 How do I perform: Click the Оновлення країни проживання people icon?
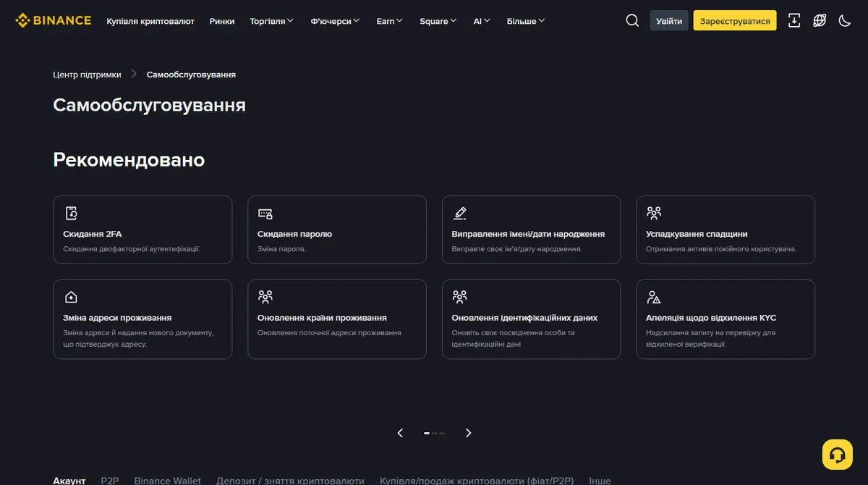pos(265,297)
